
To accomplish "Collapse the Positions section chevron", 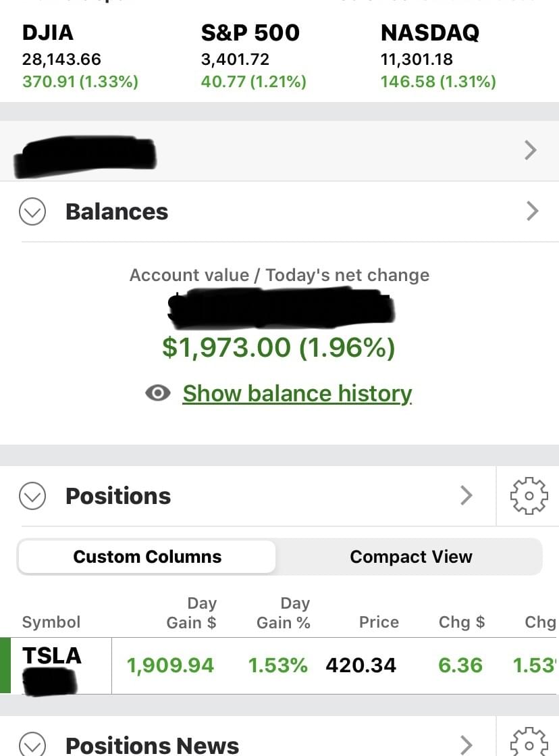I will tap(32, 496).
